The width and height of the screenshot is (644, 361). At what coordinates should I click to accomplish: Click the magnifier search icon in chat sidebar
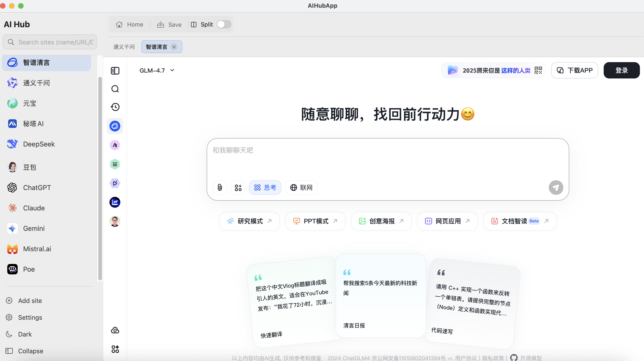point(115,89)
